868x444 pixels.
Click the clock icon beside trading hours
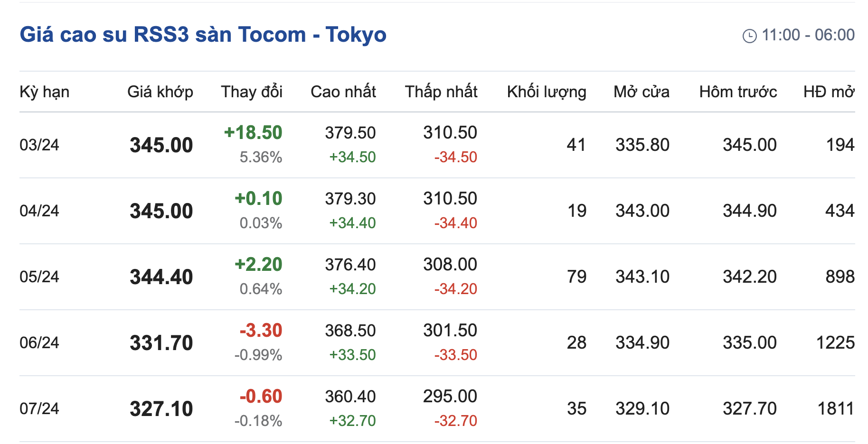pyautogui.click(x=749, y=36)
